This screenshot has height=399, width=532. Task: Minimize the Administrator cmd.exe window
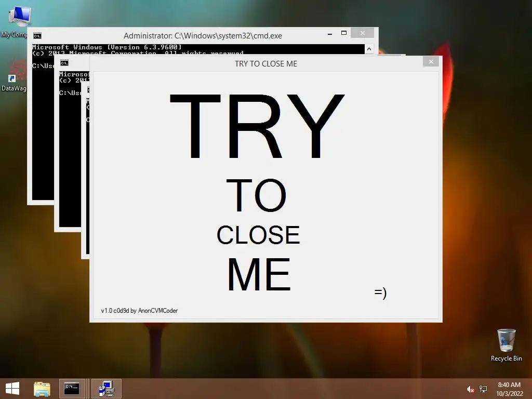[330, 34]
